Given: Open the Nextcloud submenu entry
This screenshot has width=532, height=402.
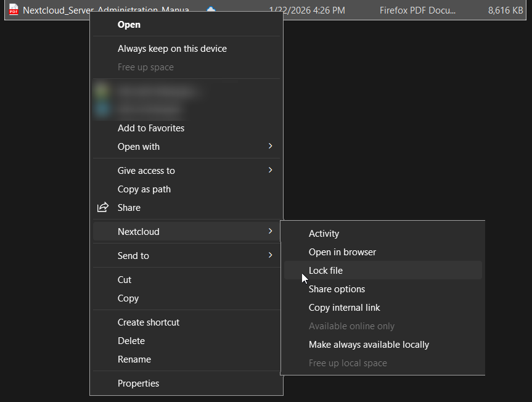Looking at the screenshot, I should click(187, 232).
